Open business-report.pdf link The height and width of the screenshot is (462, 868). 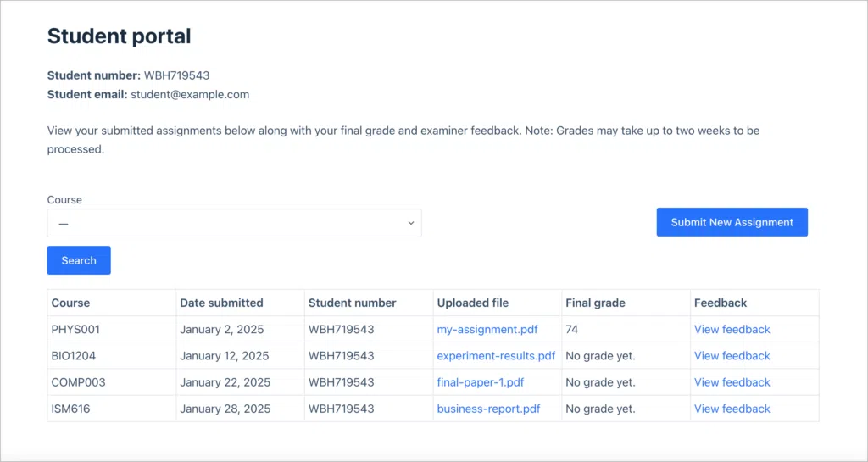(488, 409)
